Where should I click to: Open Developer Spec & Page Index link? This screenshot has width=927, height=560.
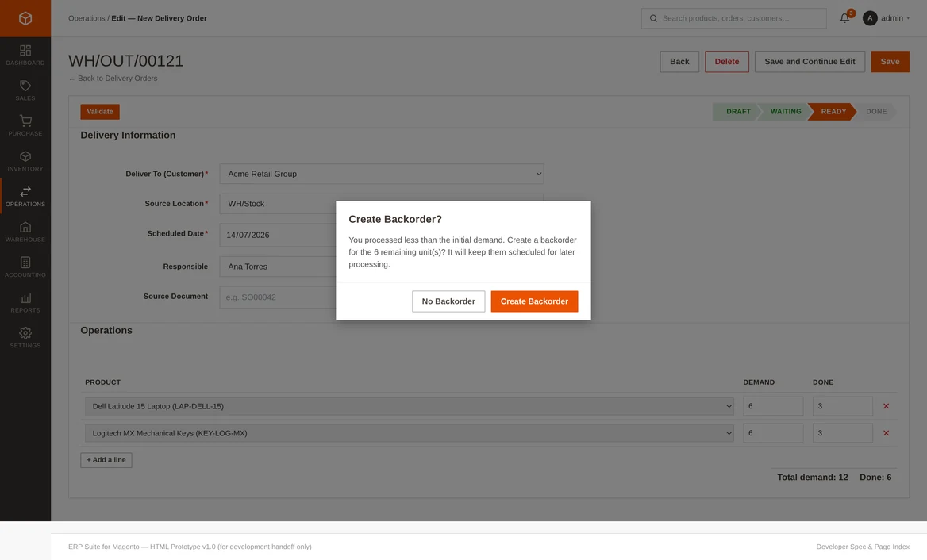pos(863,547)
